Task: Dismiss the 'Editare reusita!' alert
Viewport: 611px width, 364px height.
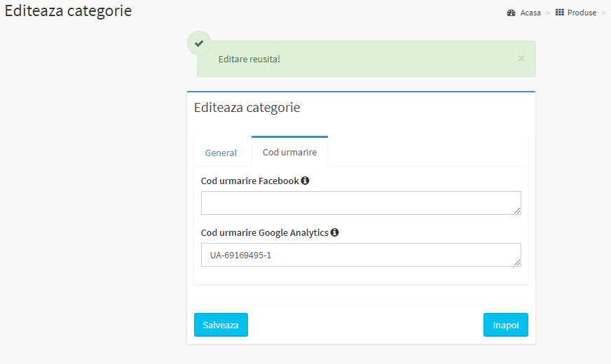Action: [x=521, y=58]
